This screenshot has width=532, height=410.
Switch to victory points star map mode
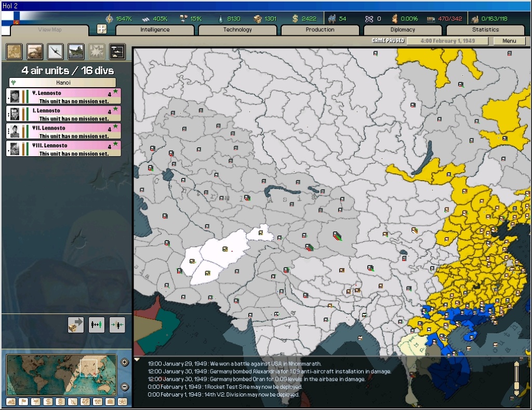(x=123, y=402)
